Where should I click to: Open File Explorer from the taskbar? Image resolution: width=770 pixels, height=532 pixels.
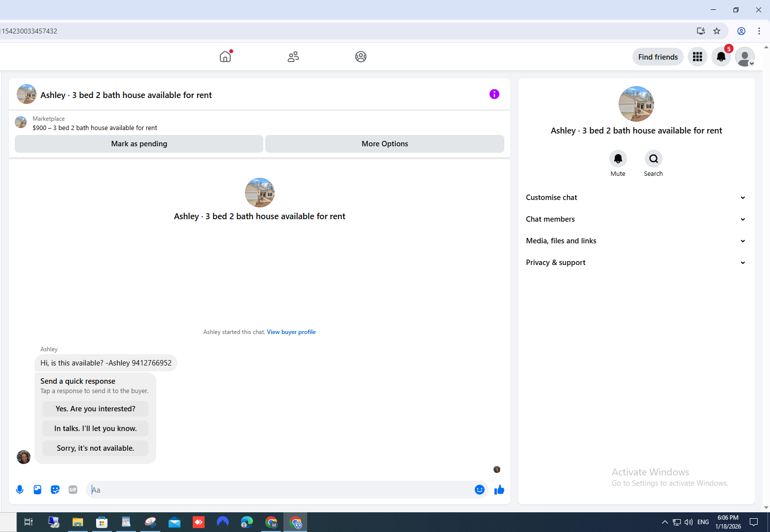pos(78,522)
